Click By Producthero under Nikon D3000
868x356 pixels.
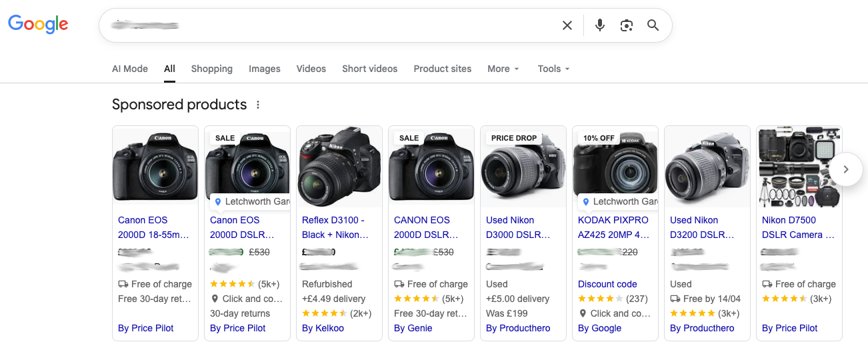click(x=519, y=328)
